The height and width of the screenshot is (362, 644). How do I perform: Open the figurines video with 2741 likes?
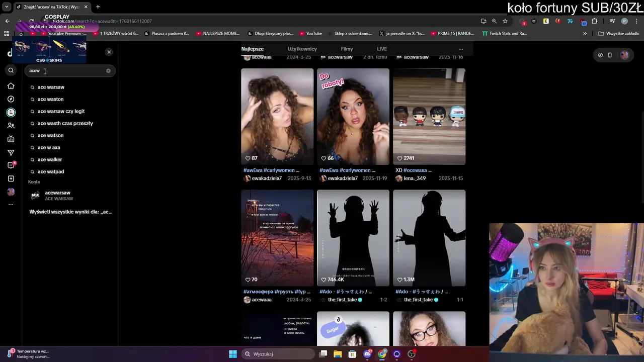(x=429, y=117)
